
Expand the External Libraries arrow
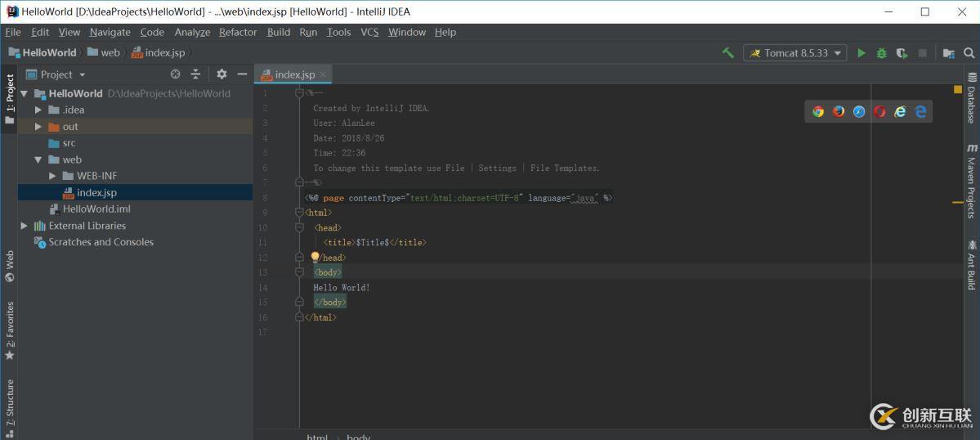pyautogui.click(x=25, y=227)
